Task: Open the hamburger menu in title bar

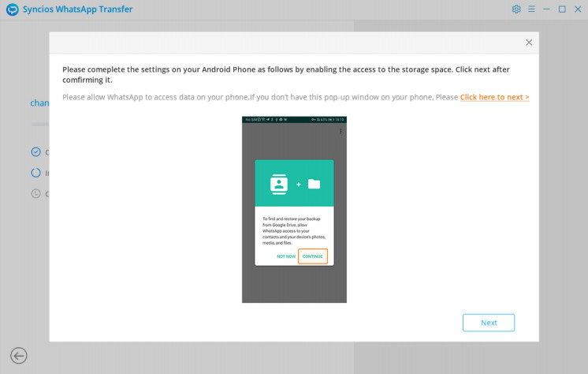Action: [x=531, y=9]
